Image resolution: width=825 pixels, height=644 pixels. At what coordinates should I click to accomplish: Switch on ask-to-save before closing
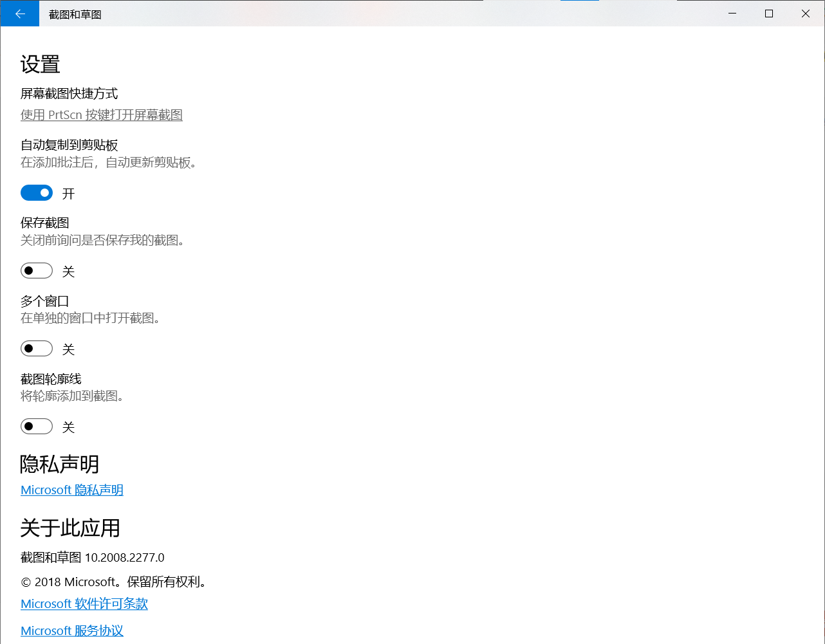(x=37, y=270)
